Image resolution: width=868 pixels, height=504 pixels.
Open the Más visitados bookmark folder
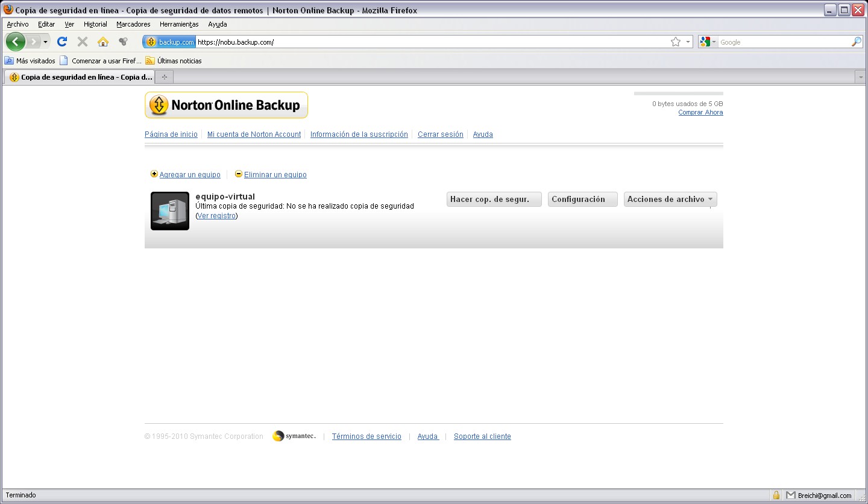pos(30,61)
